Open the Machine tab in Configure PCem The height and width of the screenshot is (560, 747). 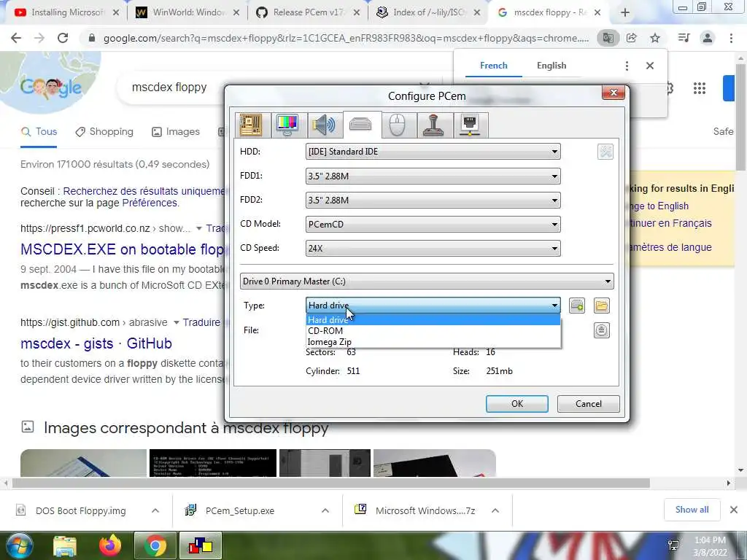point(252,125)
